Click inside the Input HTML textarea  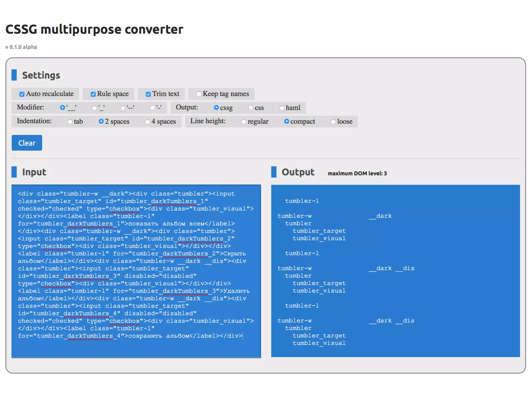tap(136, 270)
